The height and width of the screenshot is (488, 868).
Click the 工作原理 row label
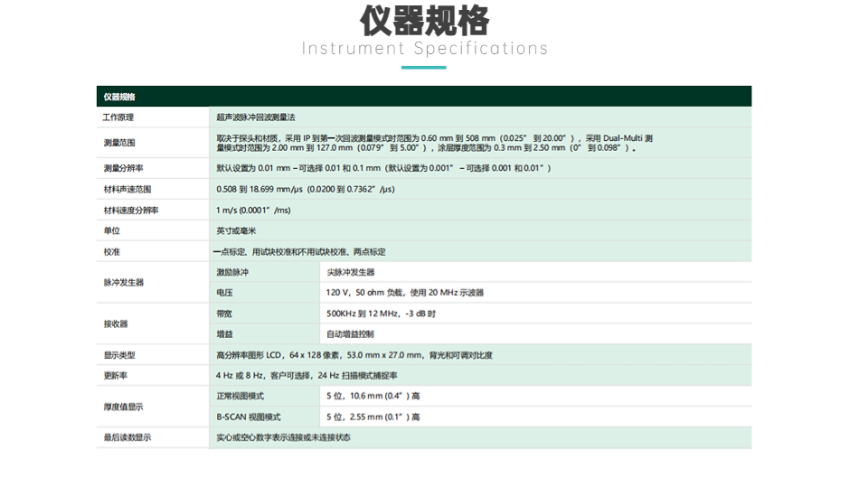pos(118,117)
